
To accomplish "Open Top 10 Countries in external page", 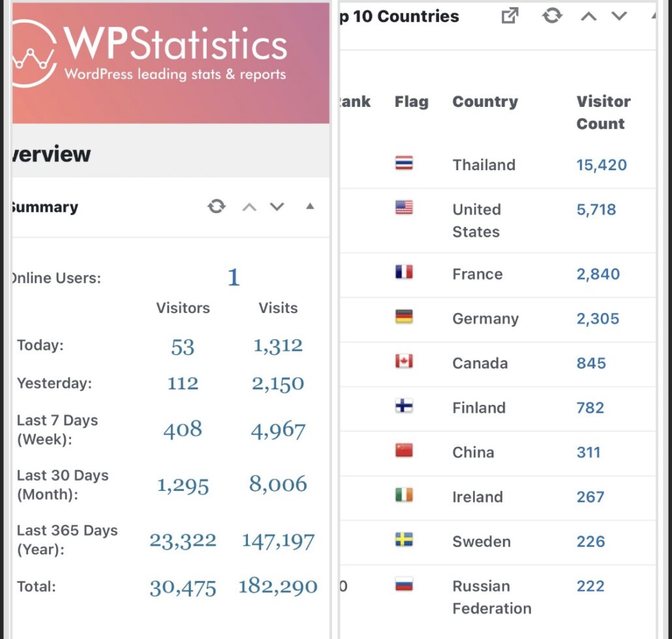I will [x=510, y=16].
